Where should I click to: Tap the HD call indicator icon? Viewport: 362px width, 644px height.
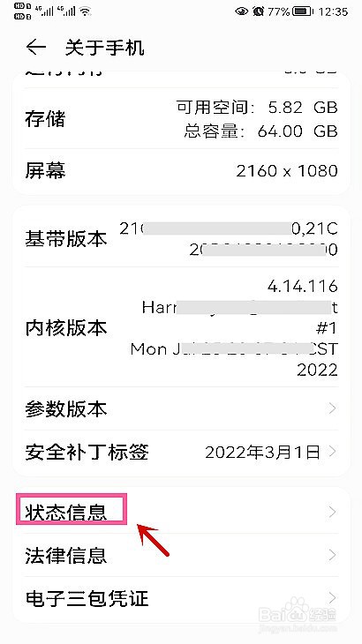pos(23,11)
